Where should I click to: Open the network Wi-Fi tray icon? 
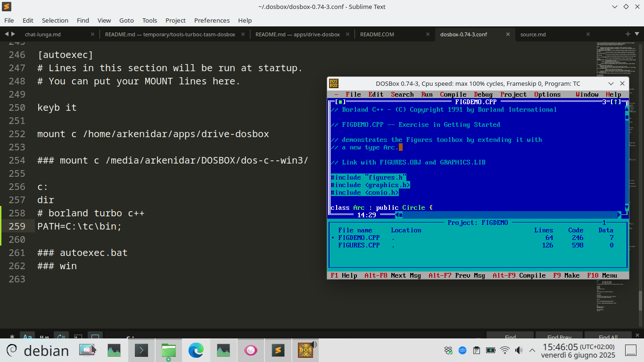pos(504,350)
